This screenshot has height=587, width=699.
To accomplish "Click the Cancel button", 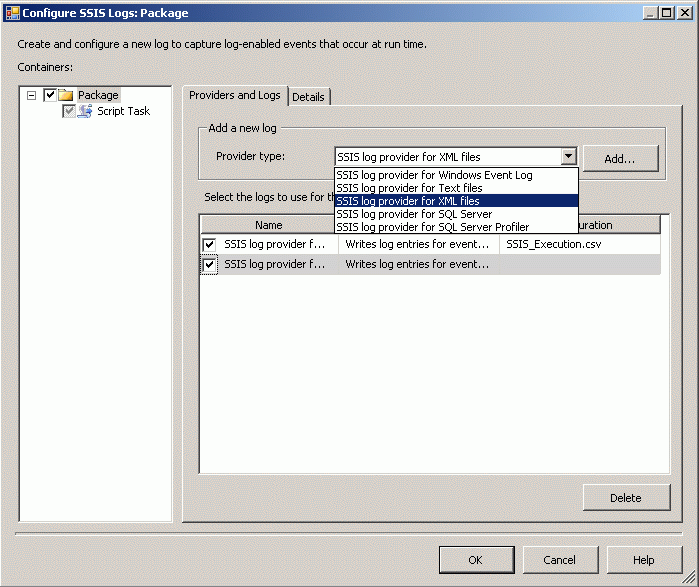I will (x=560, y=560).
